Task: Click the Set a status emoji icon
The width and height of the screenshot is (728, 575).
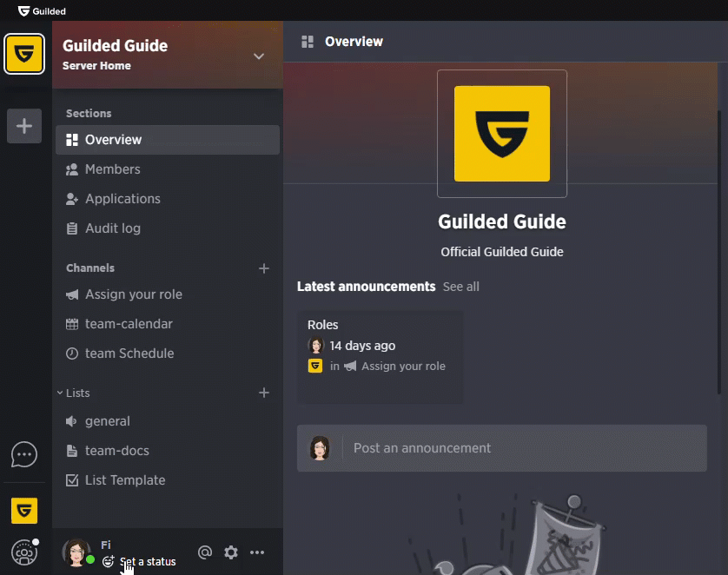Action: [x=108, y=561]
